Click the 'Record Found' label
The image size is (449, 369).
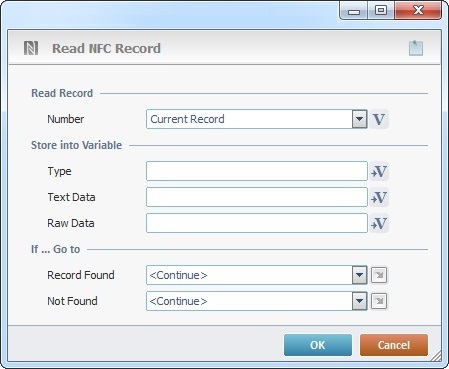click(x=81, y=275)
